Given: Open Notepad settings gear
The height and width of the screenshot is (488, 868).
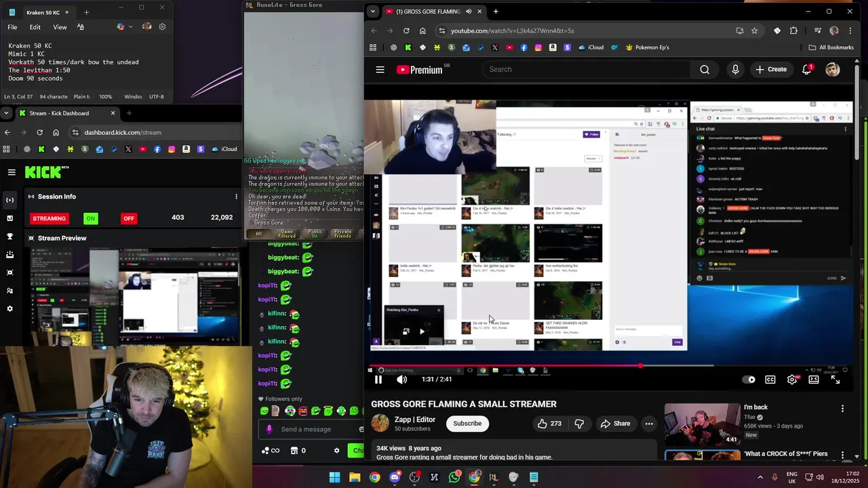Looking at the screenshot, I should tap(162, 27).
